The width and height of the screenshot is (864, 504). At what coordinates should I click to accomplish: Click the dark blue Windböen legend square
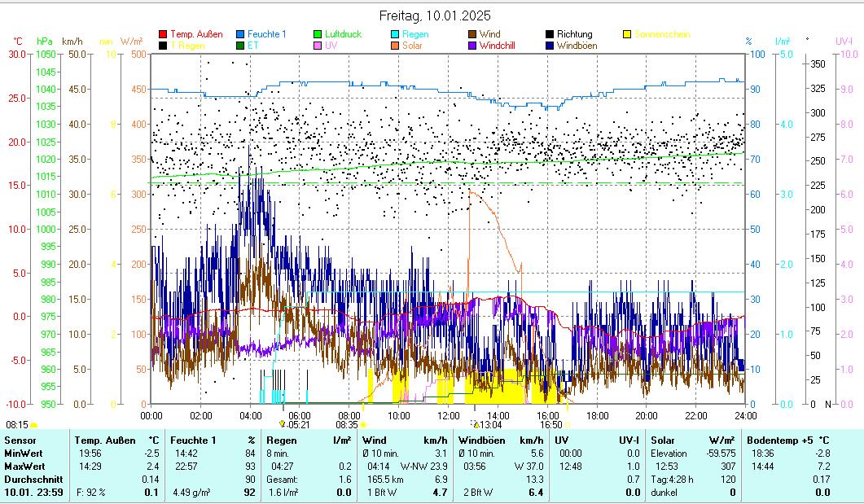[x=550, y=46]
